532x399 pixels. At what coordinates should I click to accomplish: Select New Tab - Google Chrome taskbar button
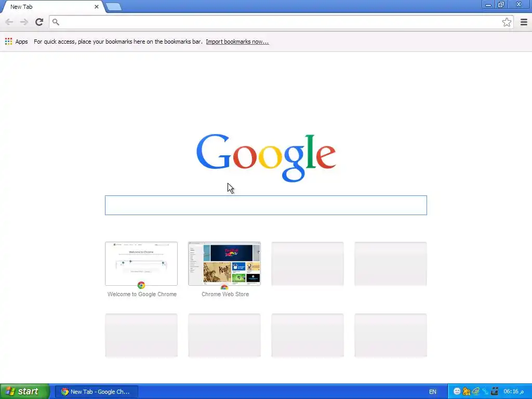coord(96,392)
